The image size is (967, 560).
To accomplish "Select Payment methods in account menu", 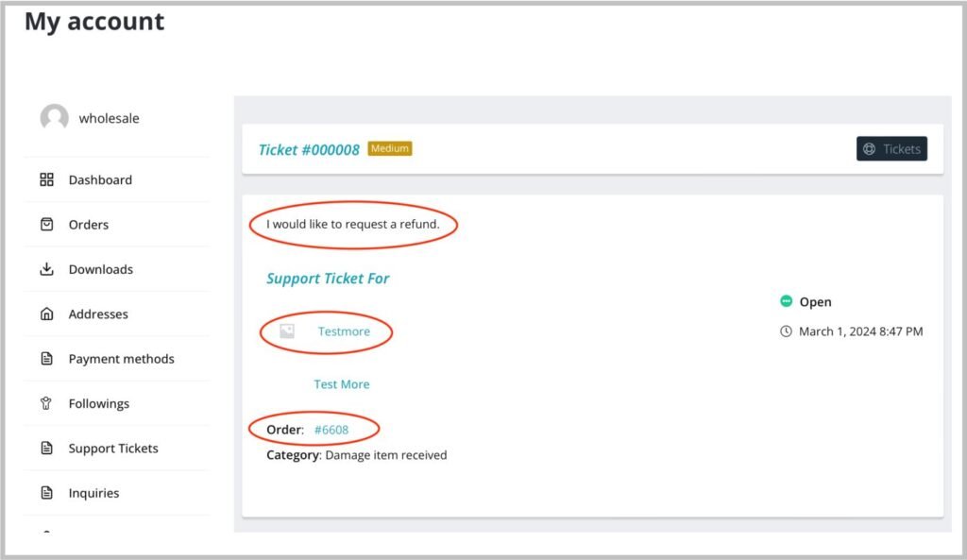I will click(121, 359).
